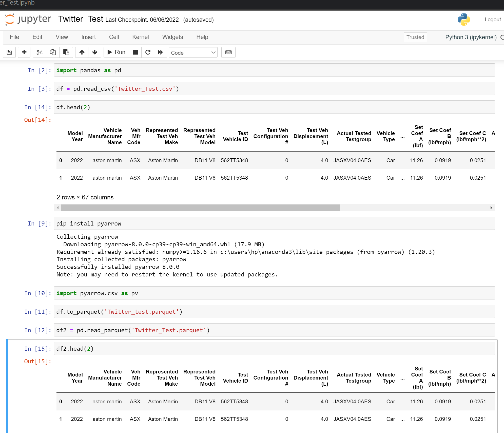
Task: Restart kernel and run all cells icon
Action: 160,52
